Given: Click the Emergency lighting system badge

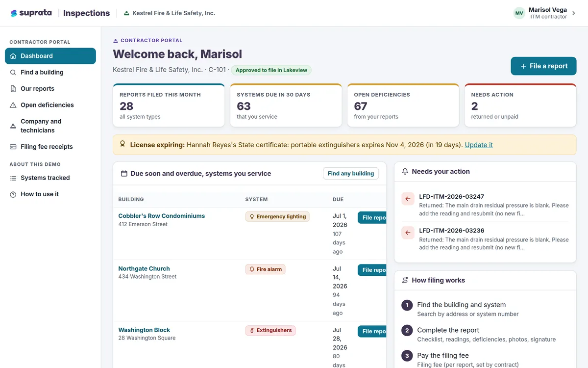Looking at the screenshot, I should (277, 216).
